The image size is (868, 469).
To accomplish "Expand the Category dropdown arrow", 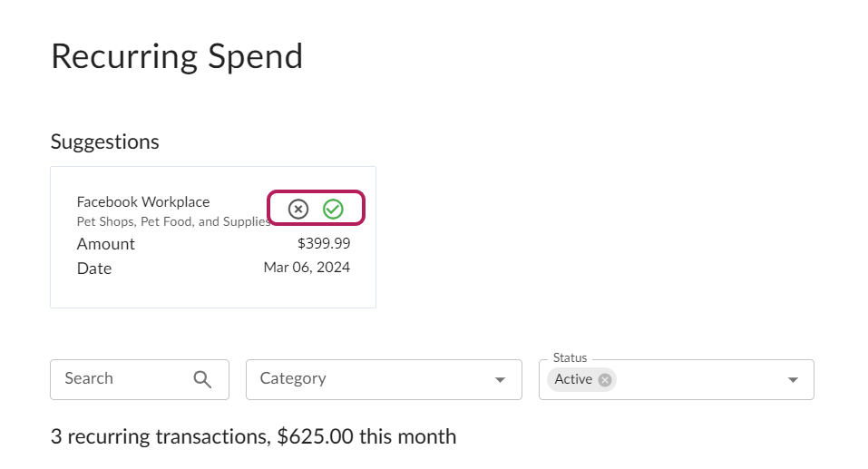I will [x=500, y=380].
